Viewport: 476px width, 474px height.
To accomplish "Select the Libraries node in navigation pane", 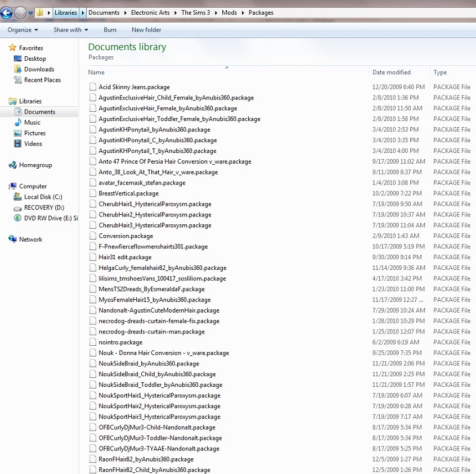I will pos(25,101).
